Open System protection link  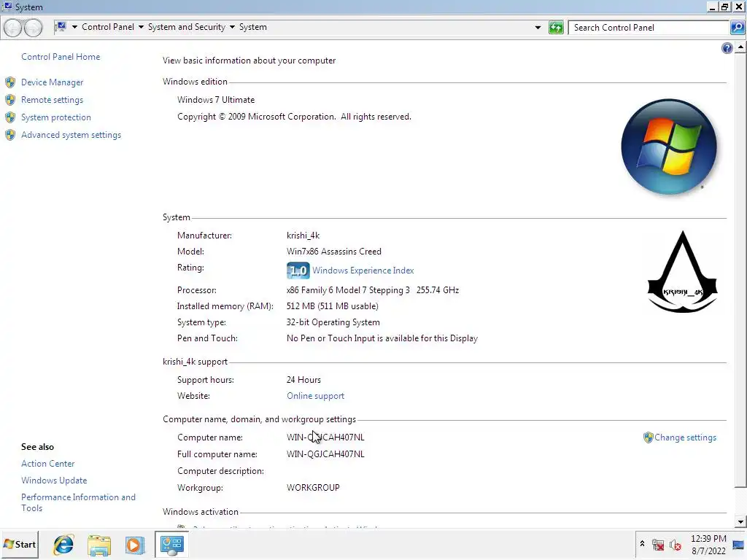55,117
